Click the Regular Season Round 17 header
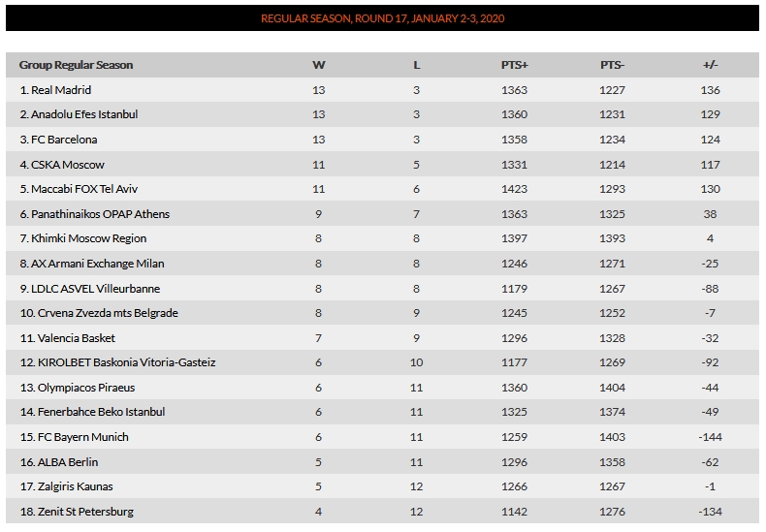Image resolution: width=766 pixels, height=532 pixels. point(382,18)
